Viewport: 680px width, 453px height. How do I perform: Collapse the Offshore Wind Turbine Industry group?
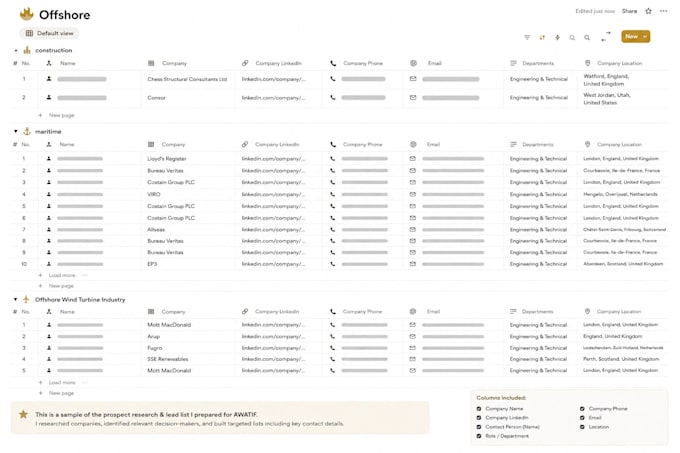[16, 299]
